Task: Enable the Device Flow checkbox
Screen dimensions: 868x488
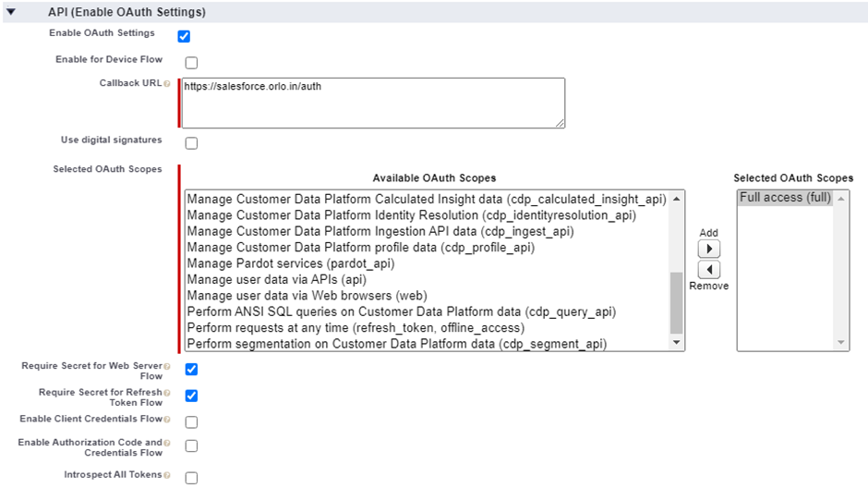Action: click(191, 63)
